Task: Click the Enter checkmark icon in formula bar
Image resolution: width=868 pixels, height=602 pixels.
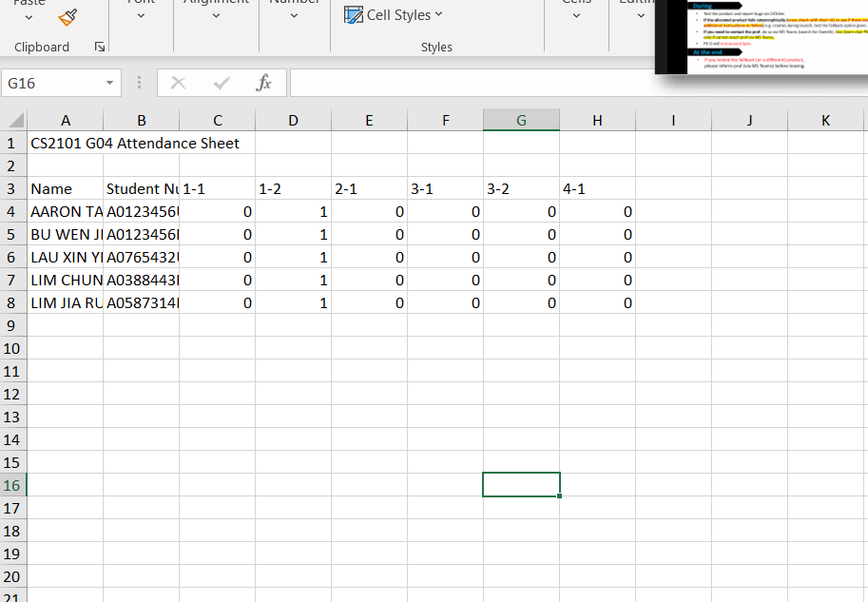Action: coord(222,83)
